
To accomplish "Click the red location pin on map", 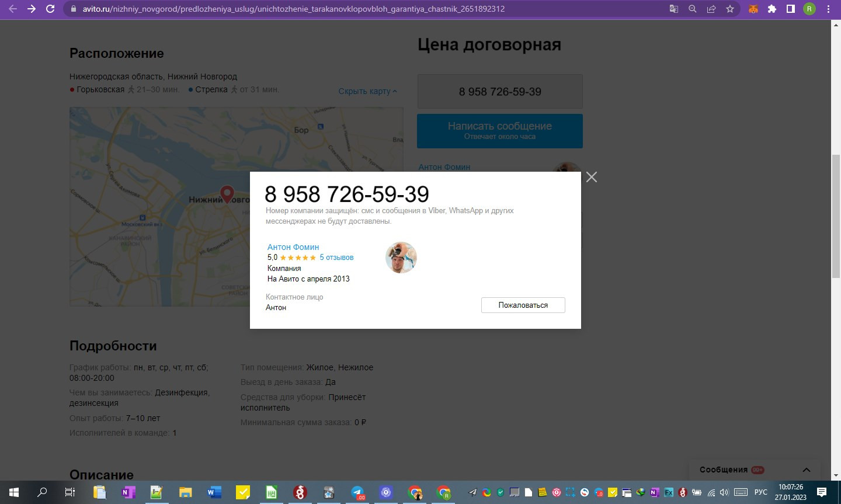I will click(x=227, y=194).
